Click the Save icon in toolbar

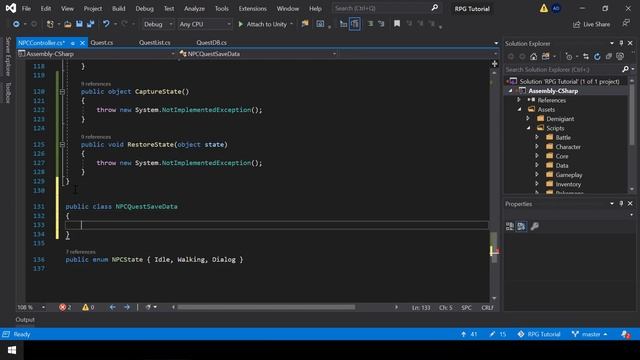pyautogui.click(x=79, y=24)
